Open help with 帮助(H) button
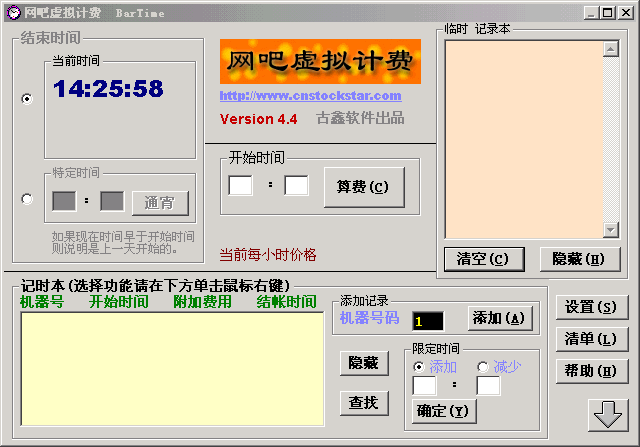640x447 pixels. [x=592, y=371]
